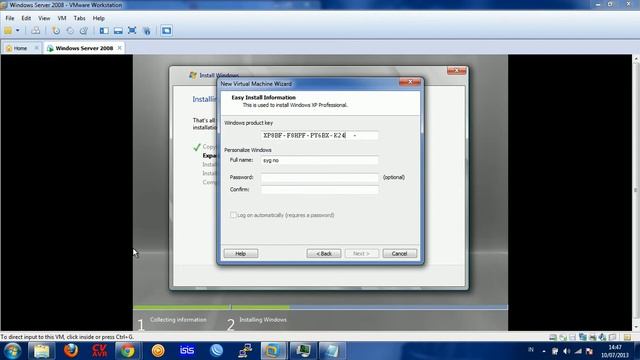
Task: Open CodeVision AVR from the taskbar
Action: 99,351
